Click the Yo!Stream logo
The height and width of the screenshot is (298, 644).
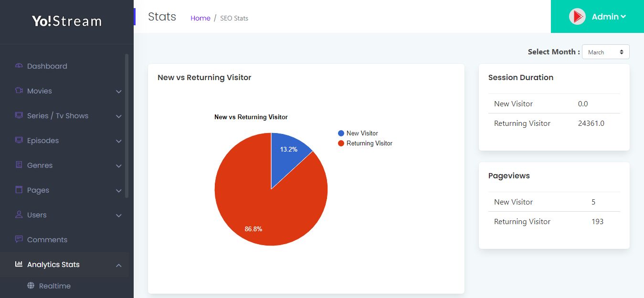click(x=67, y=21)
